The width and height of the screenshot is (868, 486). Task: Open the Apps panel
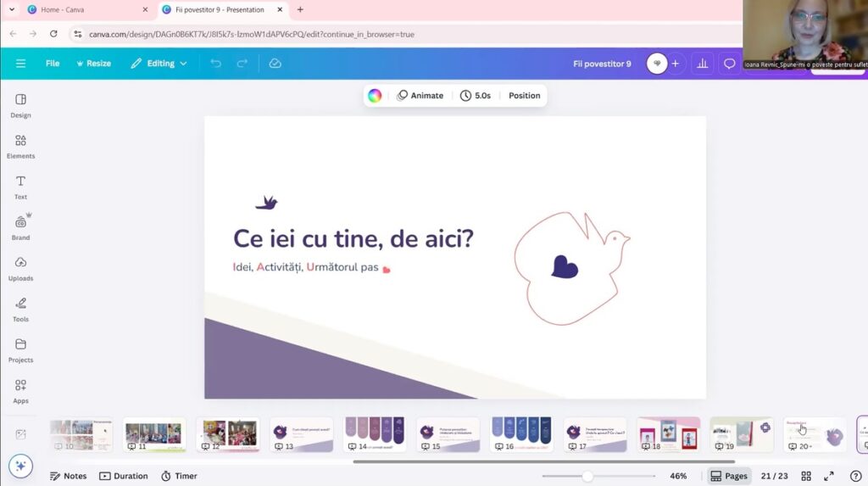click(x=20, y=391)
